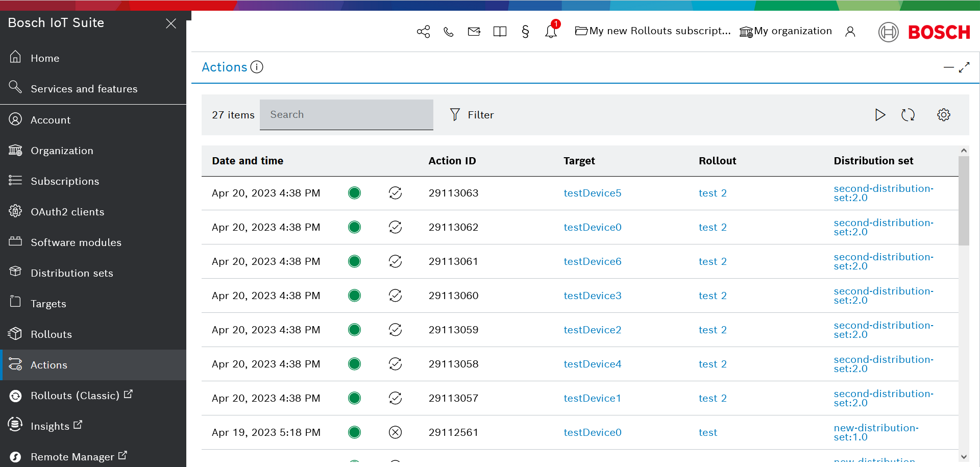980x467 pixels.
Task: Open the Actions info icon
Action: click(x=257, y=67)
